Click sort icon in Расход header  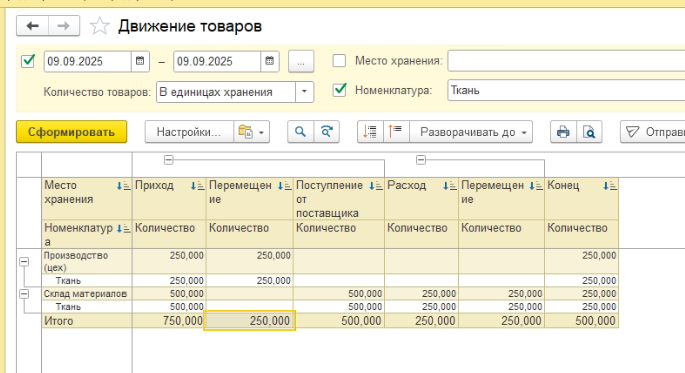click(x=450, y=186)
